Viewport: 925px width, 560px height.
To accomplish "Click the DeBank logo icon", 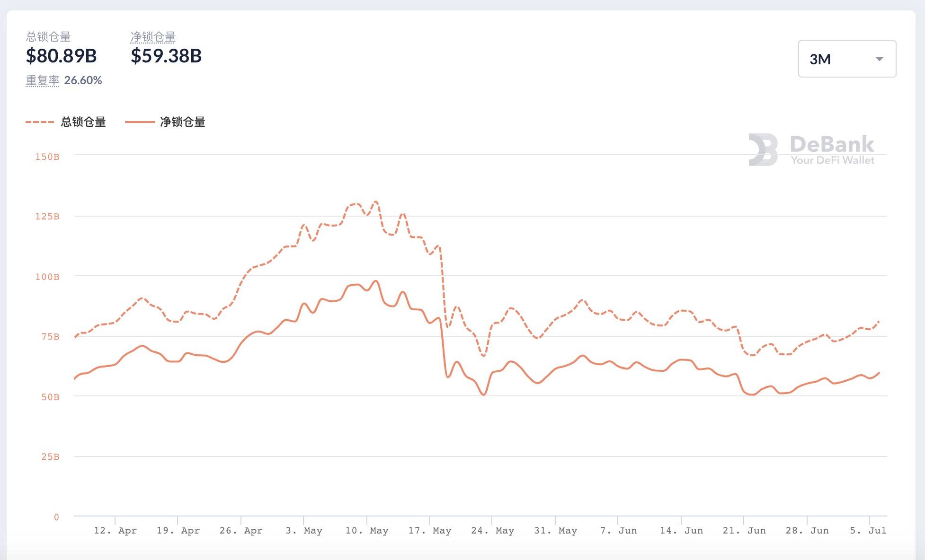I will 763,149.
